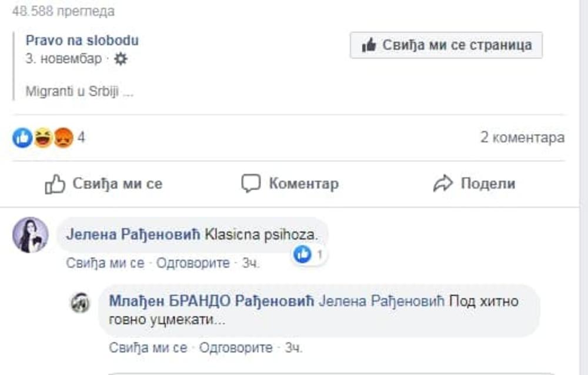Open the 3. новембар post date link
The height and width of the screenshot is (375, 588).
64,59
